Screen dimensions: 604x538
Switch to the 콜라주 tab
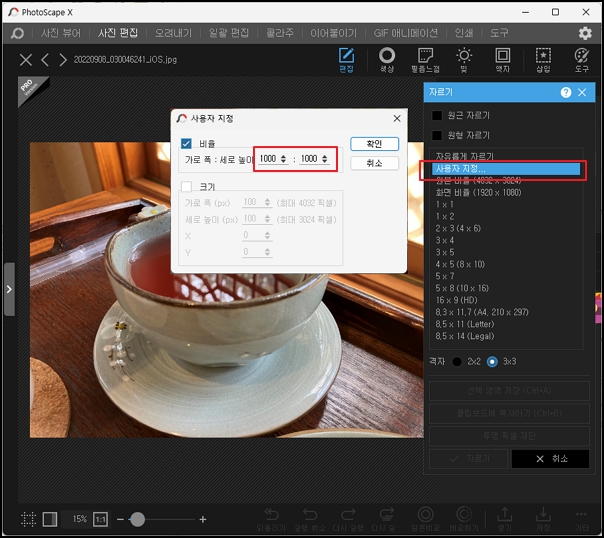point(280,33)
